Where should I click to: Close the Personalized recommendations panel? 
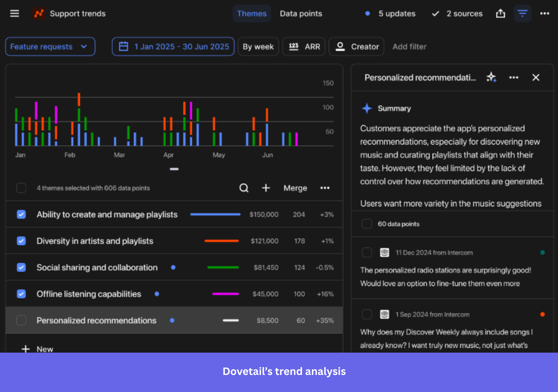536,77
